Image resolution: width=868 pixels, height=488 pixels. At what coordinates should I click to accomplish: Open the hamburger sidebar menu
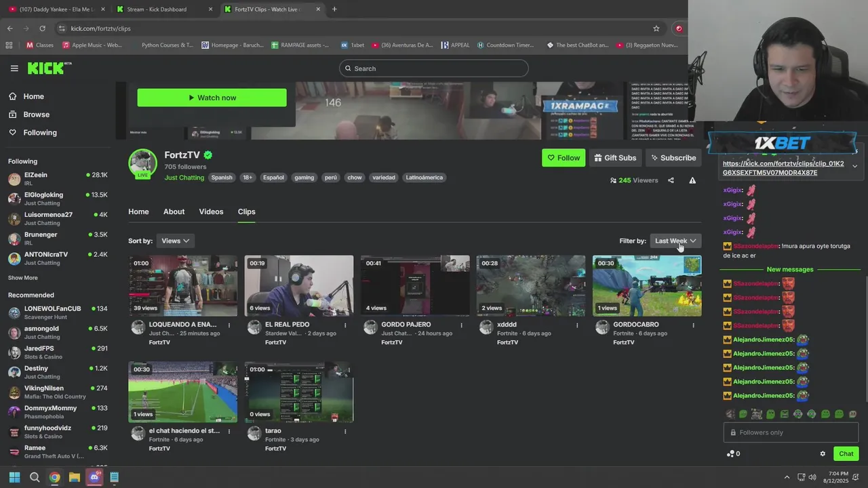point(14,68)
